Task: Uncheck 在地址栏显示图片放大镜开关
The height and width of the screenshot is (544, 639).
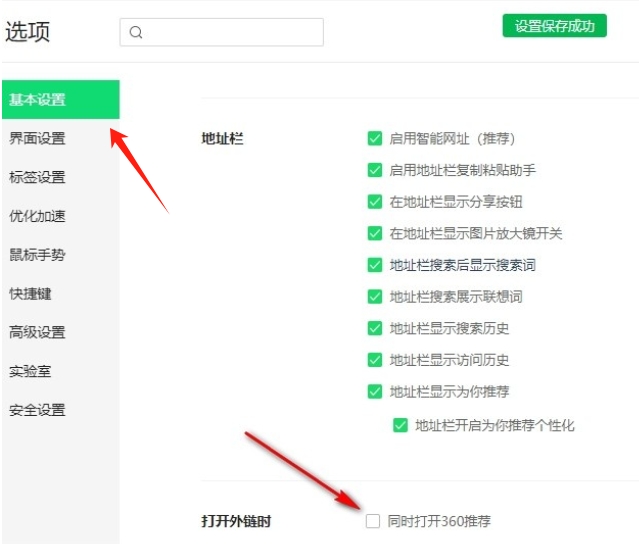Action: 375,233
